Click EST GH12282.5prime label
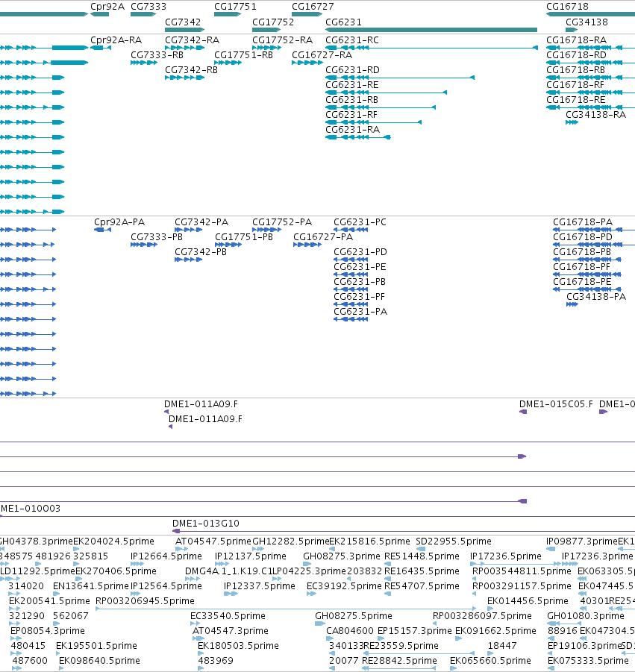Screen dimensions: 635x672 click(x=291, y=541)
